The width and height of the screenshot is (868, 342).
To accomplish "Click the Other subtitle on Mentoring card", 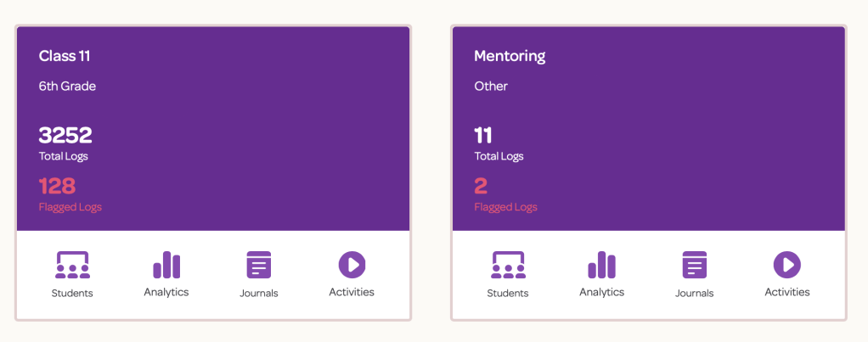I will coord(491,87).
